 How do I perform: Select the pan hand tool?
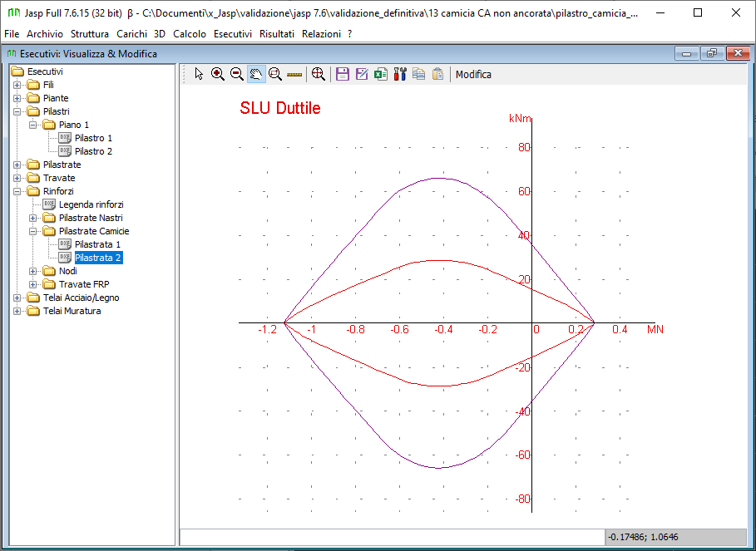tap(256, 74)
